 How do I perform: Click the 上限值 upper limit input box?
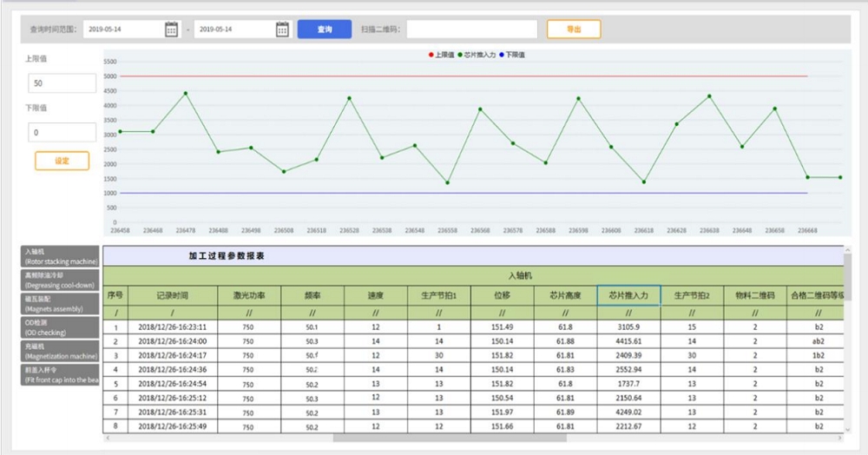(x=62, y=84)
